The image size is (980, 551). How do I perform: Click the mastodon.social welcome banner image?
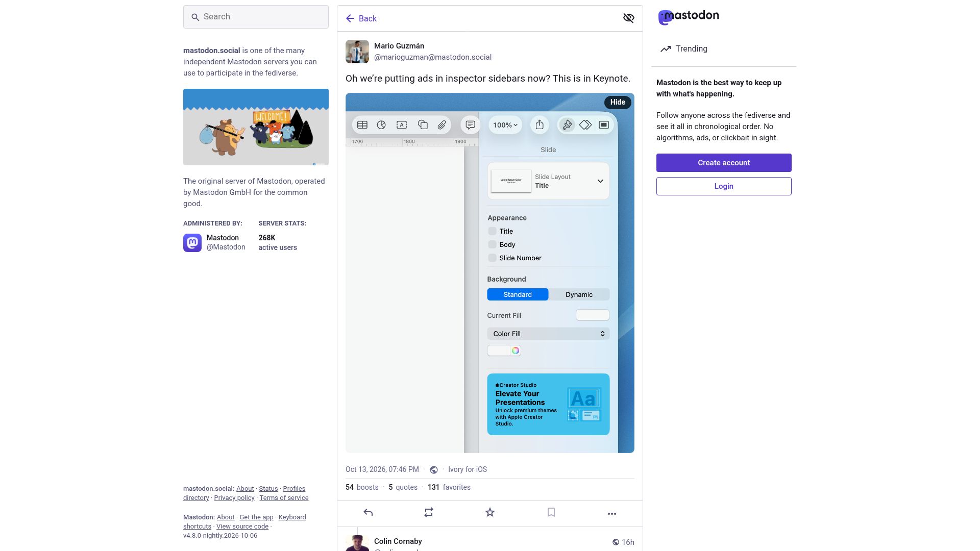256,127
